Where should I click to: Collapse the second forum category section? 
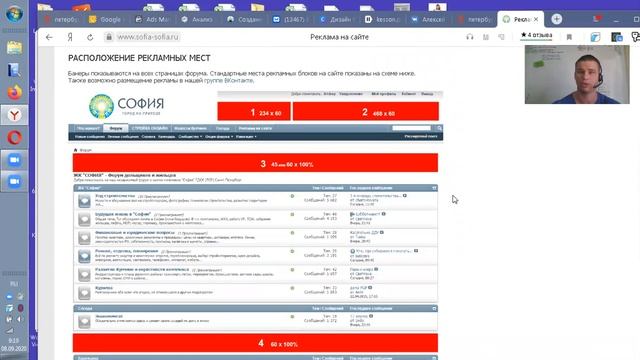tap(434, 308)
